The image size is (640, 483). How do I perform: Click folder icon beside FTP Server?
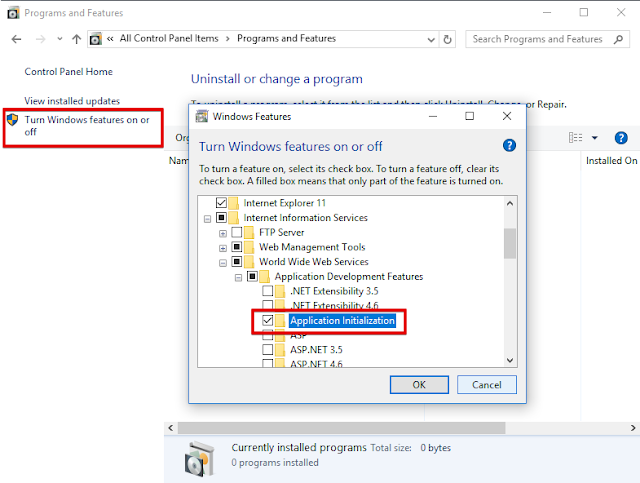point(249,232)
